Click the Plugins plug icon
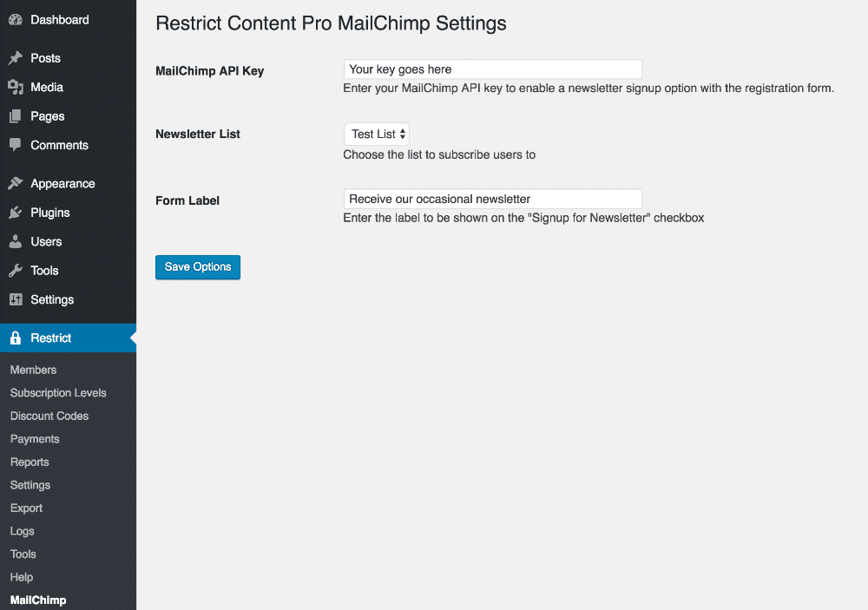Screen dimensions: 868x610 click(16, 213)
